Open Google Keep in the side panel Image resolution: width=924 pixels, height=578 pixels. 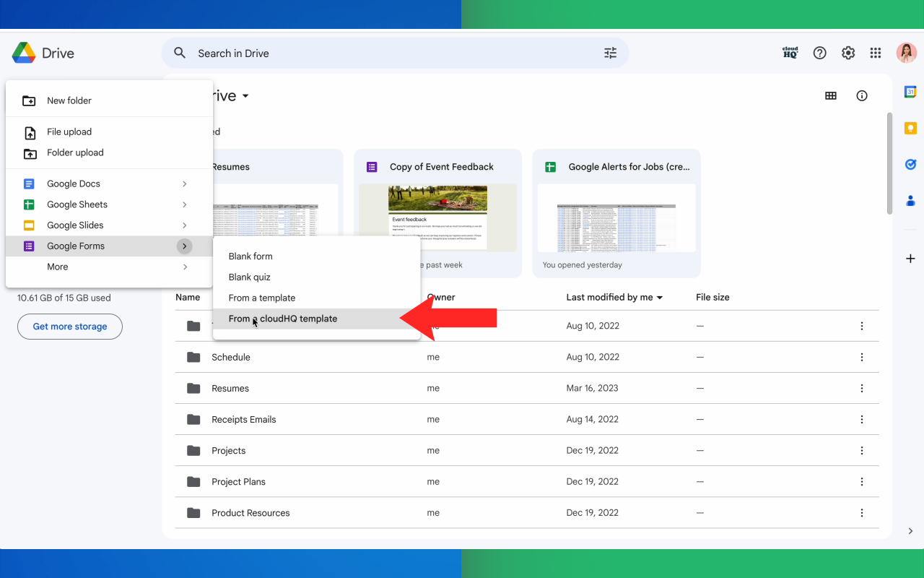(x=910, y=128)
